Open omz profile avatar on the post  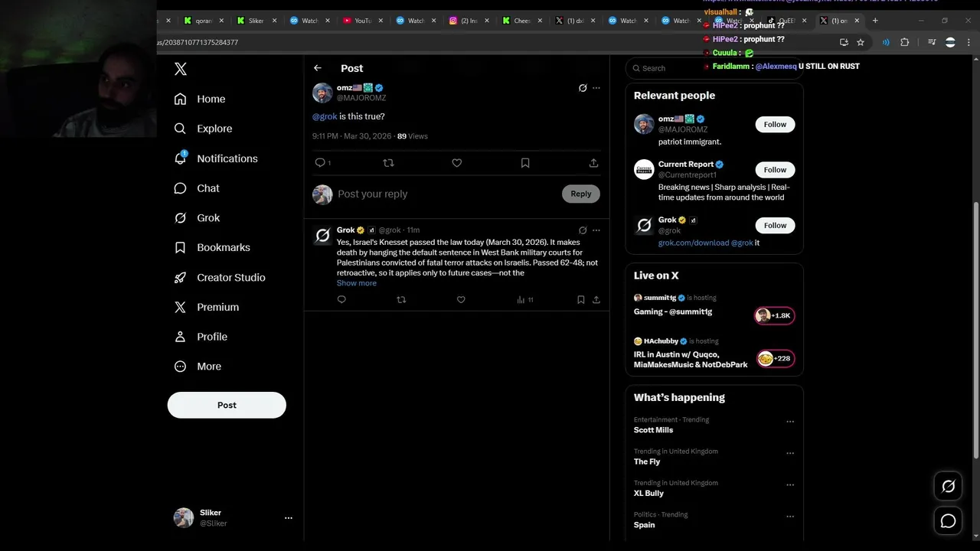[x=322, y=93]
